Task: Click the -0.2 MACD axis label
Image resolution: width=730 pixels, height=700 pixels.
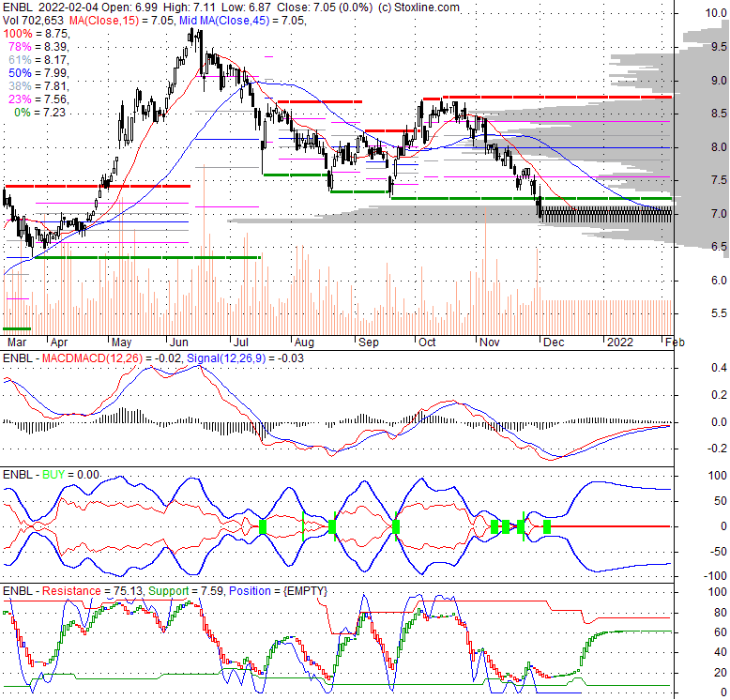Action: [717, 449]
